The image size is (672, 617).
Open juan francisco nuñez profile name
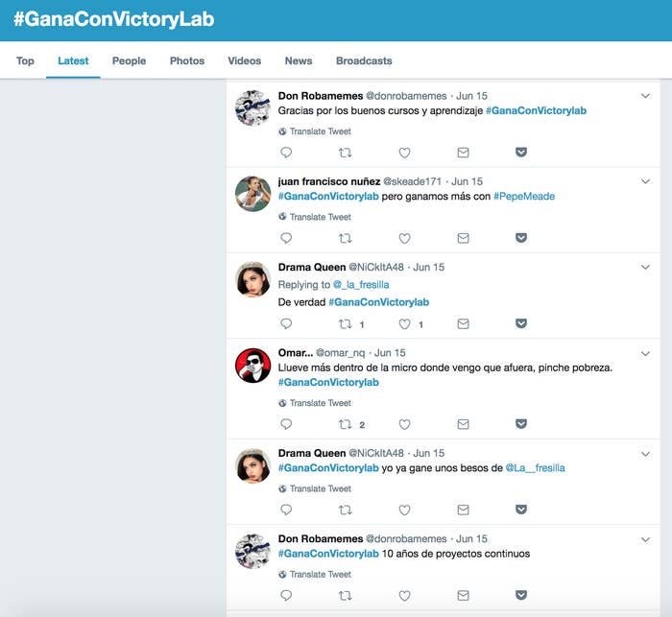(x=329, y=181)
